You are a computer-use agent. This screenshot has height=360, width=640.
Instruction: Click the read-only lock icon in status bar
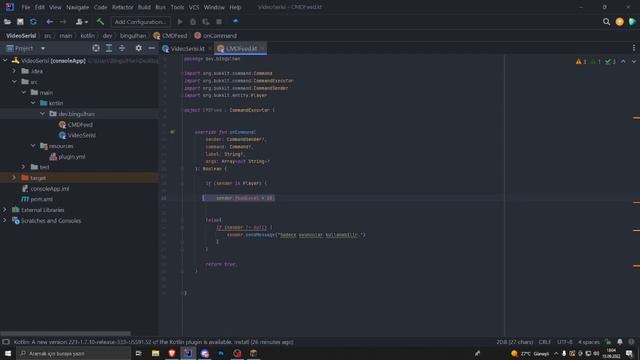click(608, 342)
